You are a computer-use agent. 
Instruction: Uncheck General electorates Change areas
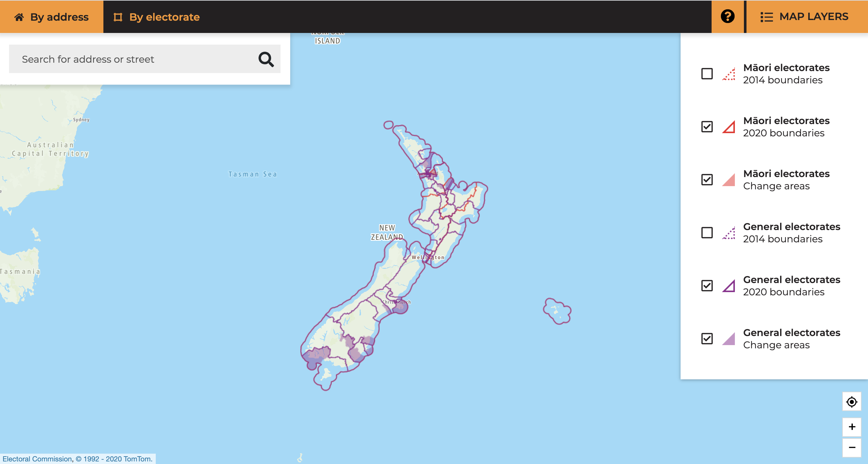point(707,339)
